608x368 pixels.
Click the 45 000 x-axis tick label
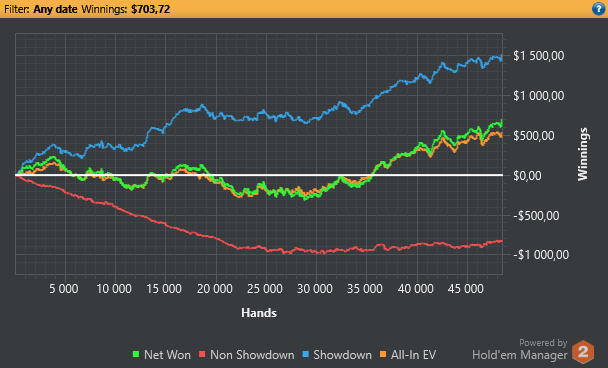(x=466, y=289)
